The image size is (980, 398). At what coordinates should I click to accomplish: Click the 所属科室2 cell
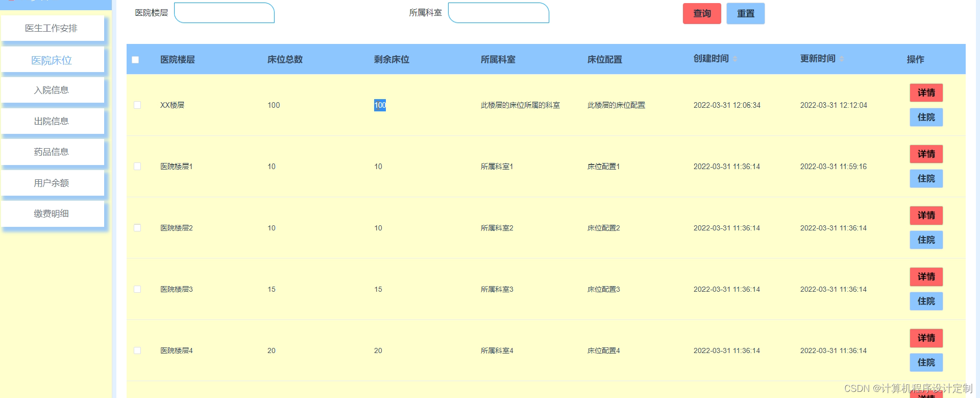coord(497,228)
